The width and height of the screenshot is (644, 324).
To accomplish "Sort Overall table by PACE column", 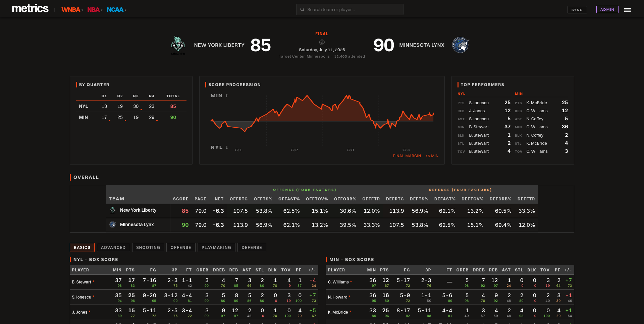I will [200, 199].
